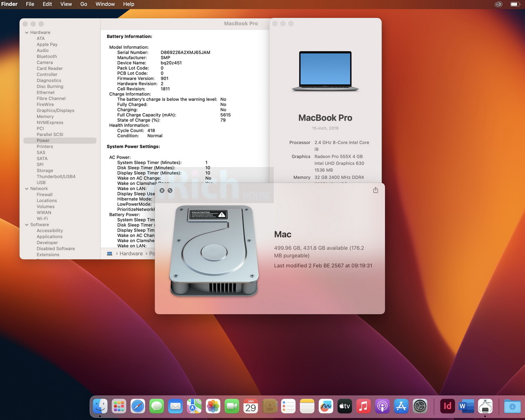Screen dimensions: 525x420
Task: Click the Cycle Count value 418
Action: click(151, 130)
